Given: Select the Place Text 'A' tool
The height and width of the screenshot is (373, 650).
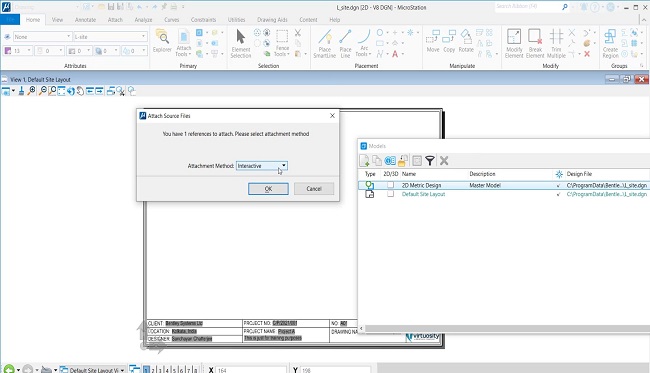Looking at the screenshot, I should (x=395, y=54).
